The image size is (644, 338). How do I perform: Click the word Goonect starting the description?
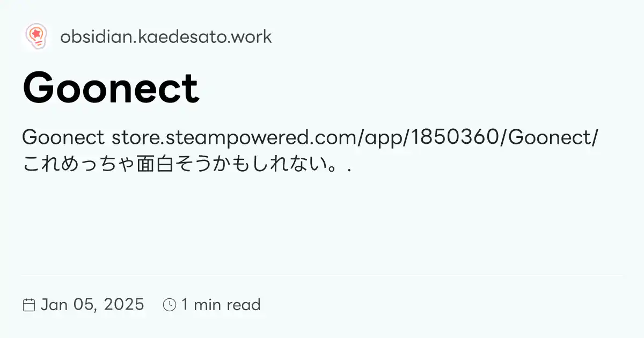click(x=63, y=138)
